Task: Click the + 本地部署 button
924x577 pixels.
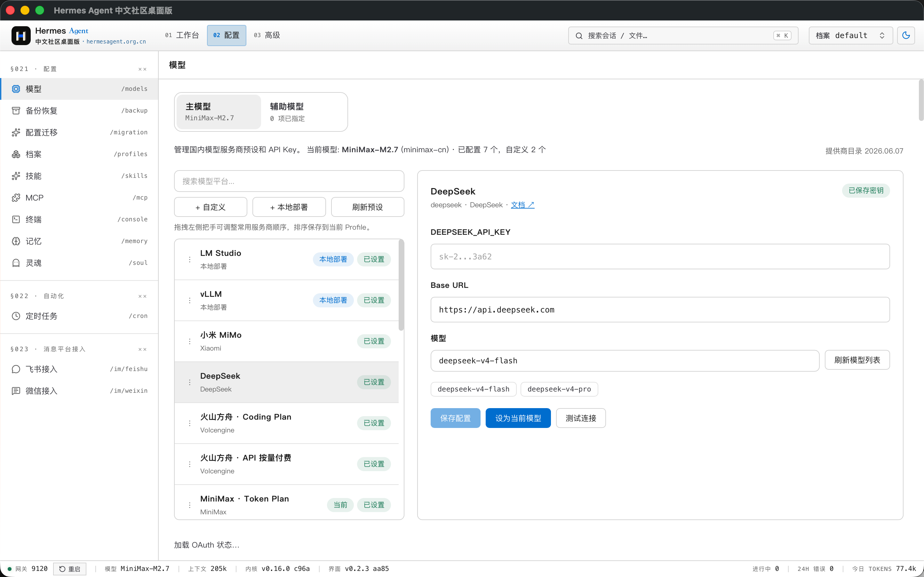Action: [x=289, y=207]
